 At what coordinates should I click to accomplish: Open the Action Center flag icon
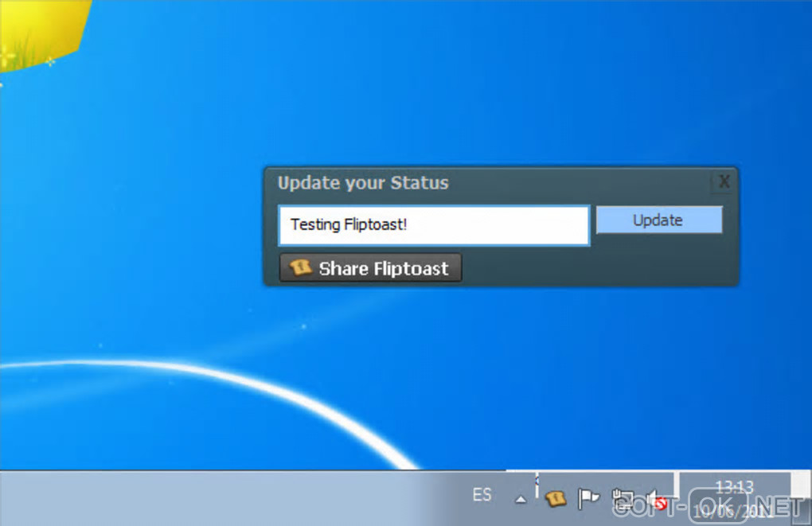coord(588,499)
